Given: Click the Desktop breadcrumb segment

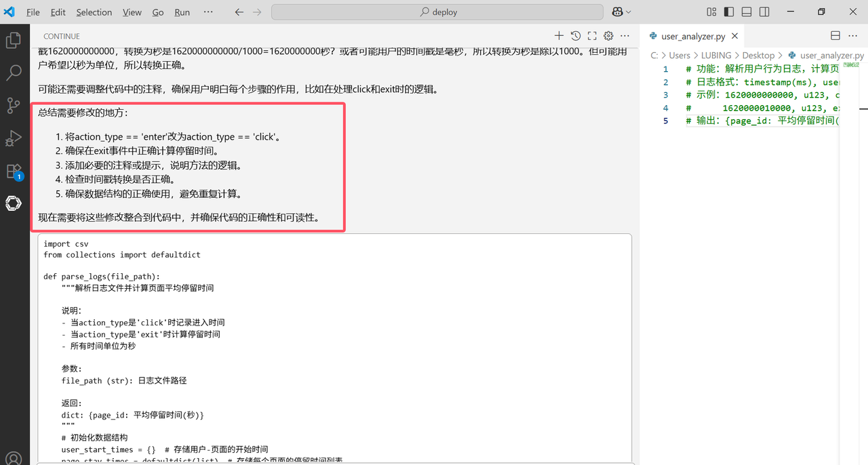Looking at the screenshot, I should click(758, 56).
